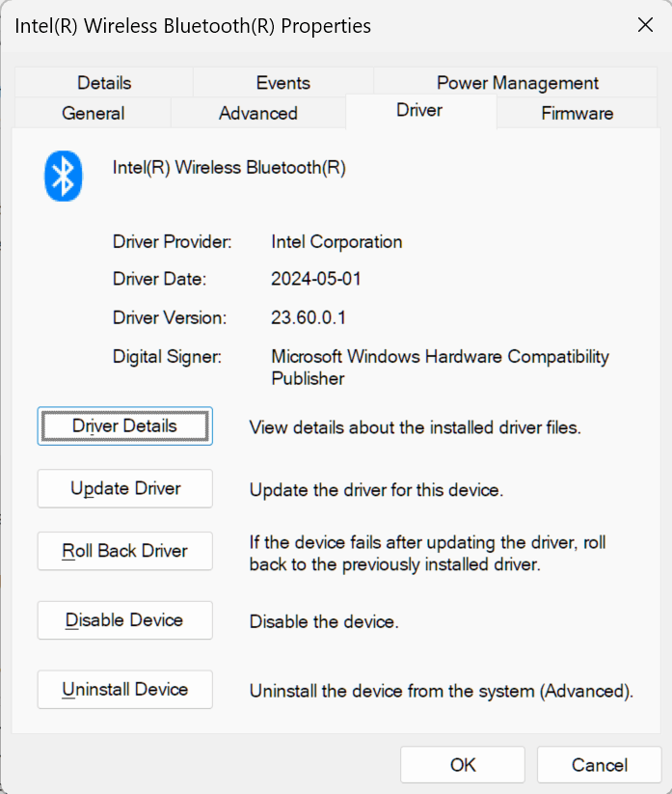Switch to the Firmware tab
The image size is (672, 794).
(577, 113)
